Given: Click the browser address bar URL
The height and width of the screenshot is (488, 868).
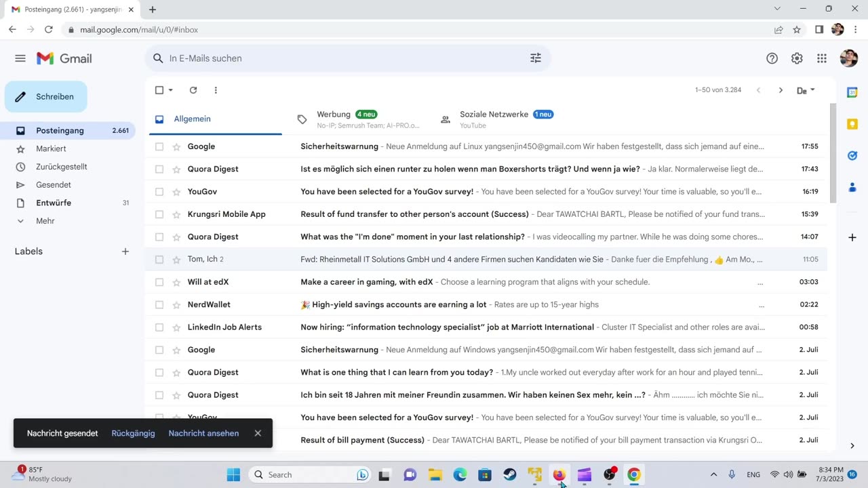Looking at the screenshot, I should pyautogui.click(x=139, y=30).
